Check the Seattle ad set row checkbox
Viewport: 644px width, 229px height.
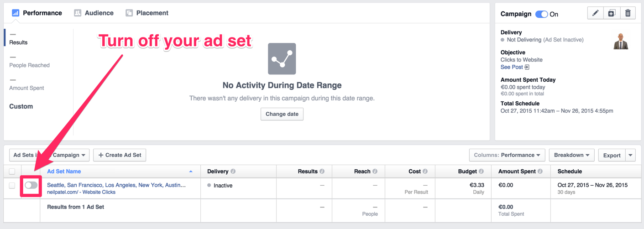tap(12, 186)
